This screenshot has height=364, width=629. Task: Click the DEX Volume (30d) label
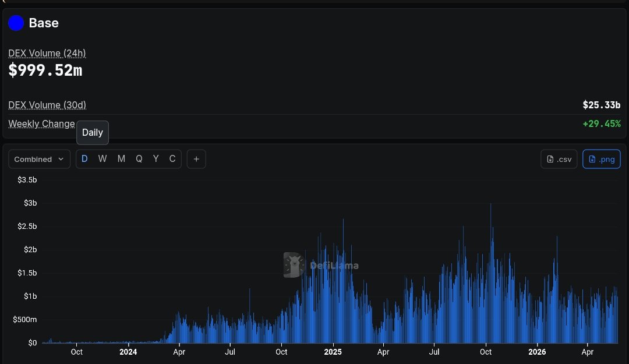(x=47, y=105)
